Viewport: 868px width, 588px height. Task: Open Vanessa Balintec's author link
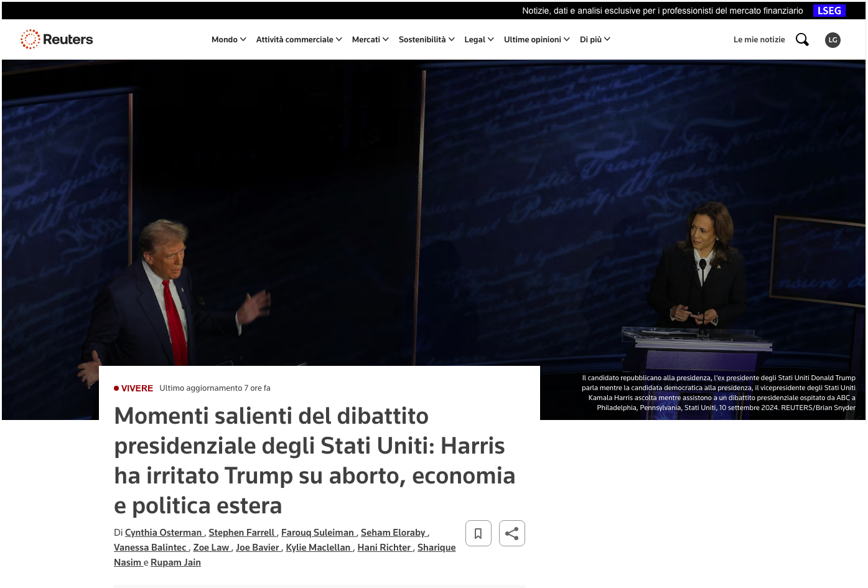click(151, 548)
